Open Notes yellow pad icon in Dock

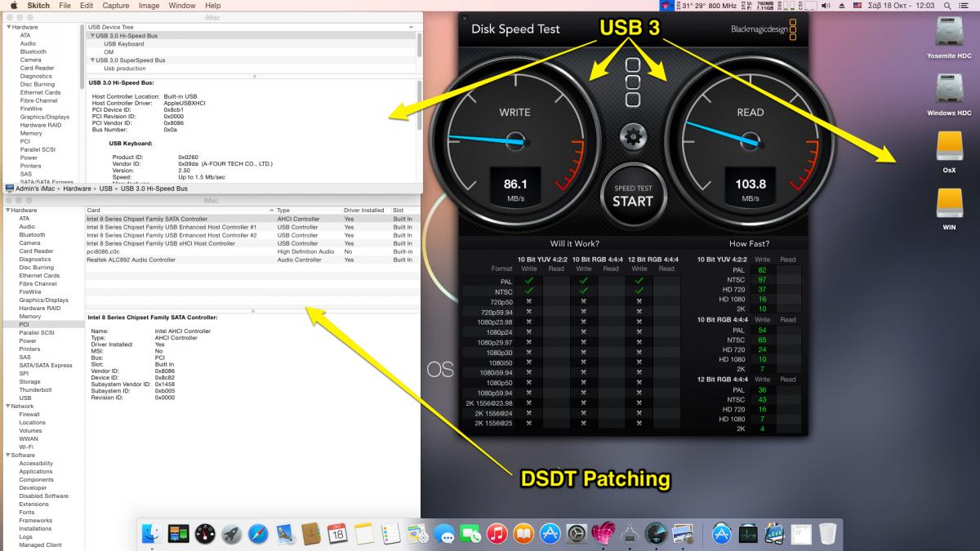click(364, 534)
